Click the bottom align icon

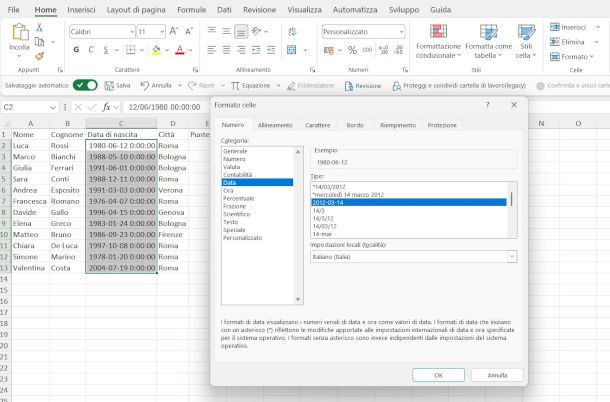click(x=241, y=32)
